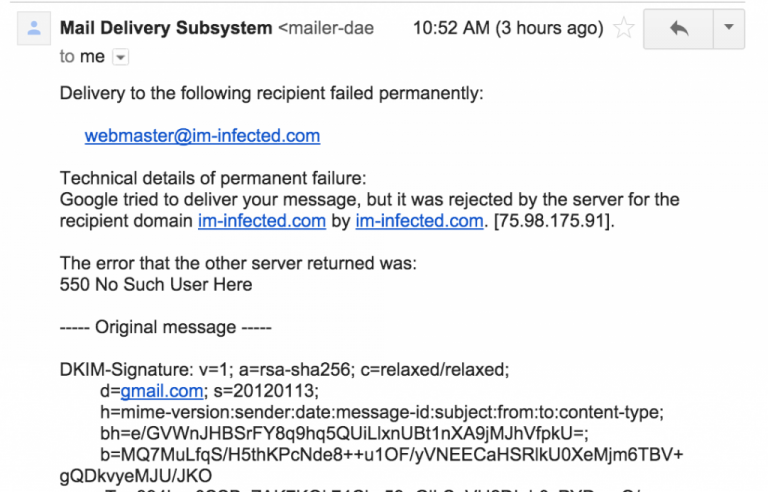Screen dimensions: 768x492
Task: Open the more reply options dropdown
Action: (x=729, y=28)
